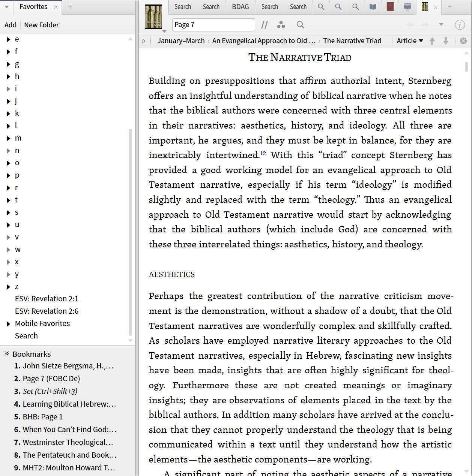Close the Favorites tab

(x=56, y=7)
